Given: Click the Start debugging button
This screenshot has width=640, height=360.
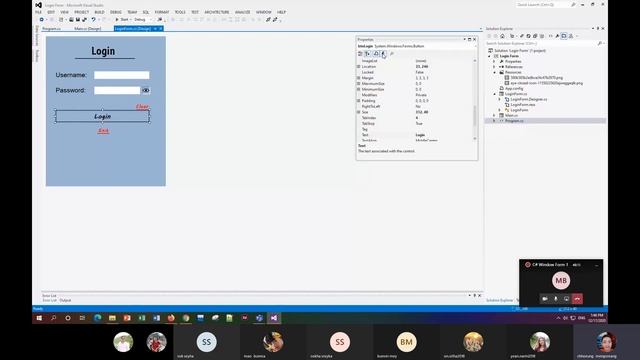Looking at the screenshot, I should click(122, 20).
